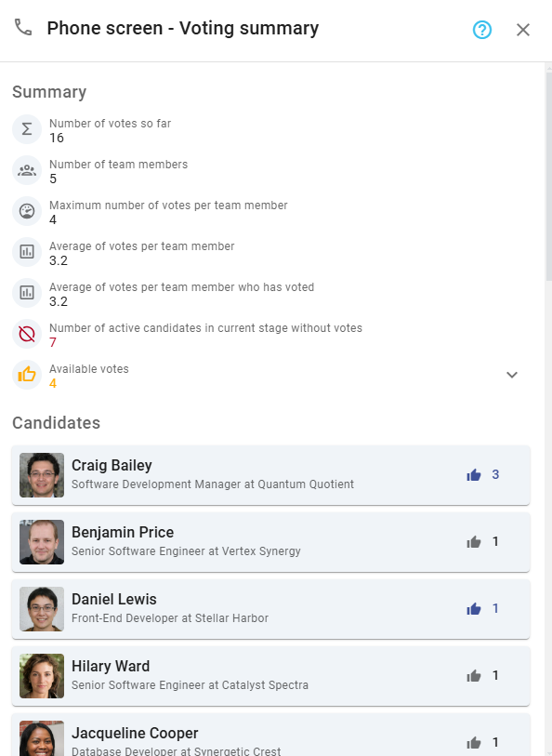Click the Candidates section heading
Screen dimensions: 552x756
57,422
